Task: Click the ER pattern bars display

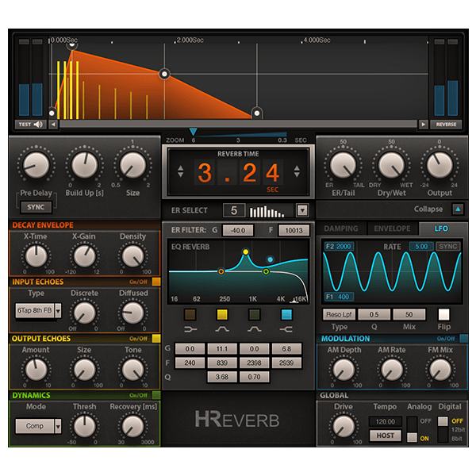Action: pos(267,211)
